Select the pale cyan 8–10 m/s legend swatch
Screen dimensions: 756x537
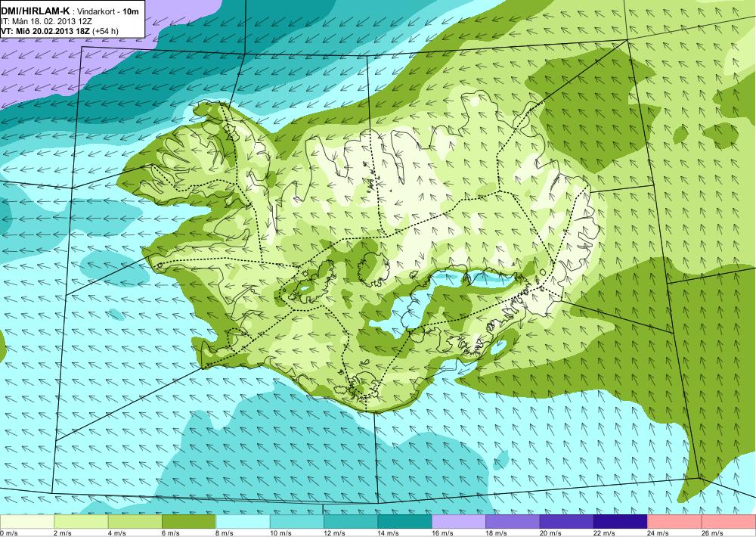tap(243, 522)
